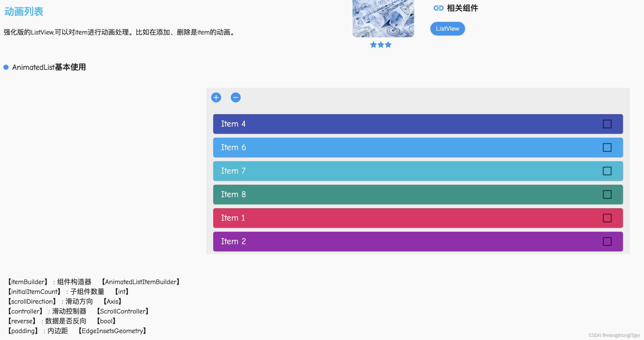The height and width of the screenshot is (340, 644).
Task: Select the Item 8 teal row
Action: pyautogui.click(x=418, y=194)
